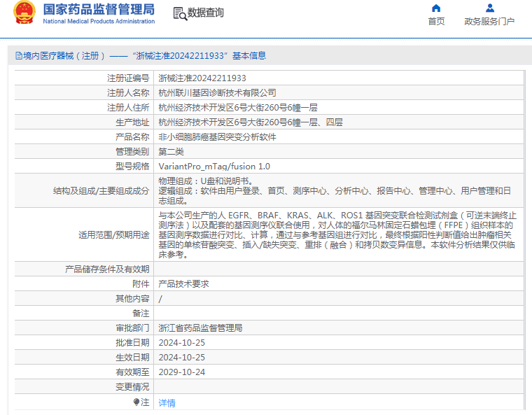This screenshot has width=532, height=415.
Task: Open the 政务服务门户 portal link
Action: tap(489, 22)
